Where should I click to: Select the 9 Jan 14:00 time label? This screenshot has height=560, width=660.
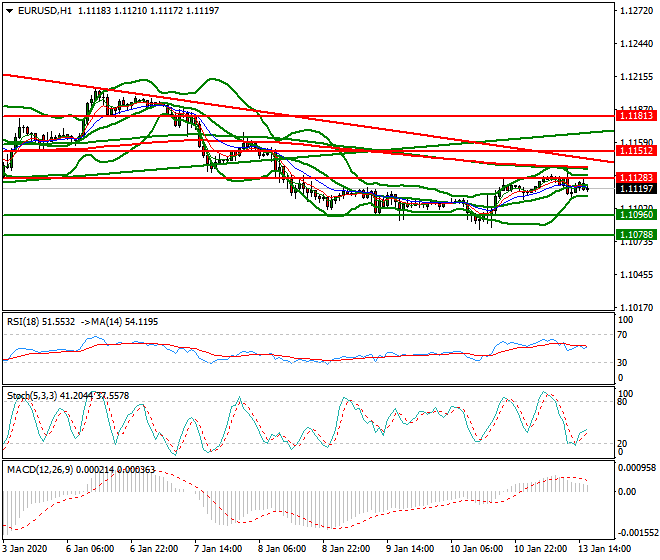pyautogui.click(x=410, y=549)
